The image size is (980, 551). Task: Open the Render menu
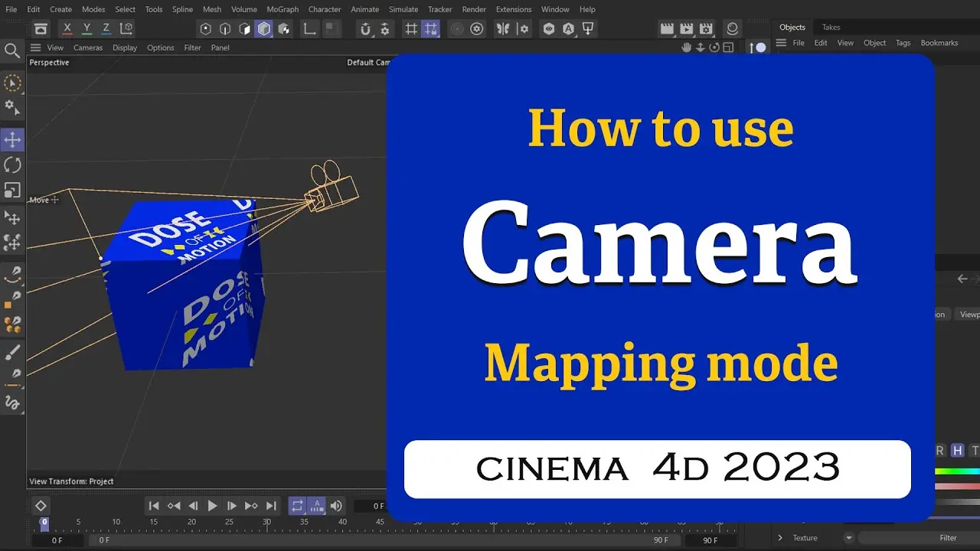pyautogui.click(x=474, y=9)
